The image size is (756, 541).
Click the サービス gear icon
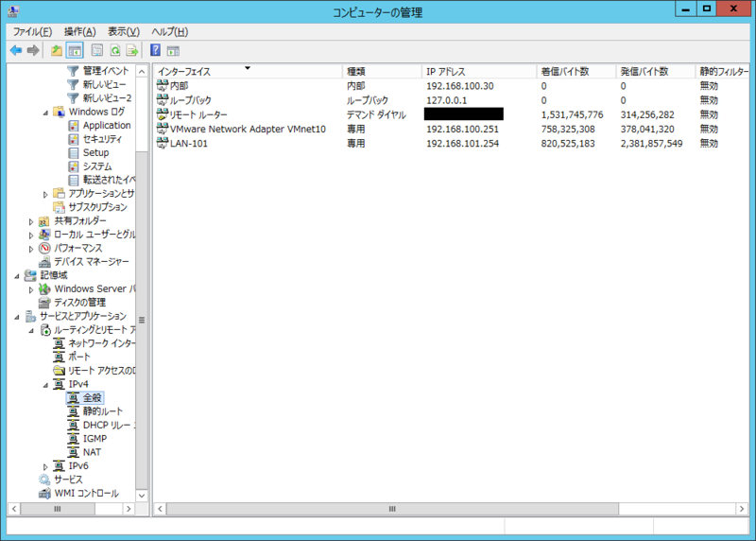tap(44, 480)
